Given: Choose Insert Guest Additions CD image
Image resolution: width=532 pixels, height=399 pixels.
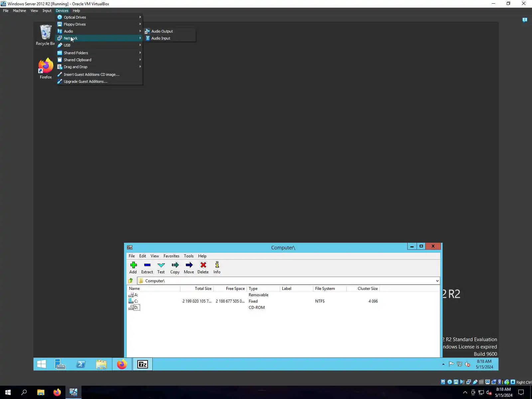Looking at the screenshot, I should click(x=99, y=74).
